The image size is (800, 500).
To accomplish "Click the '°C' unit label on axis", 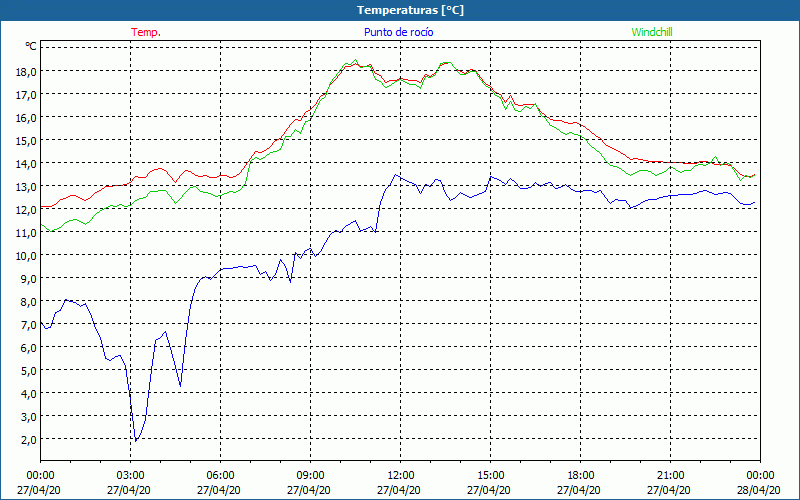I will [31, 46].
